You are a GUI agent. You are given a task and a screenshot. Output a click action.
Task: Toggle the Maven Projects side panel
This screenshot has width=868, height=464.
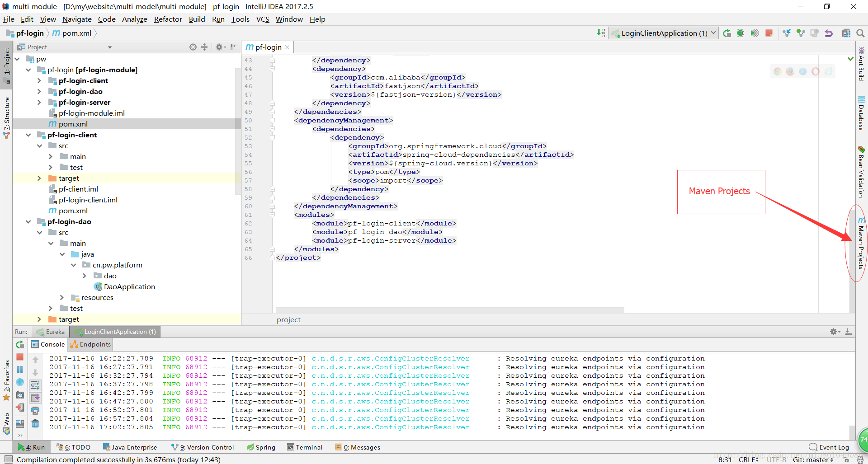861,243
